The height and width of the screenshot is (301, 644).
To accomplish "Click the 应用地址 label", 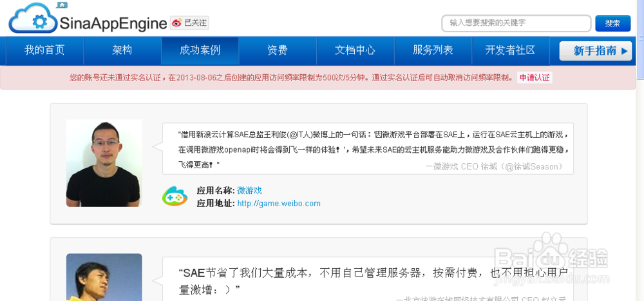I will click(x=216, y=204).
